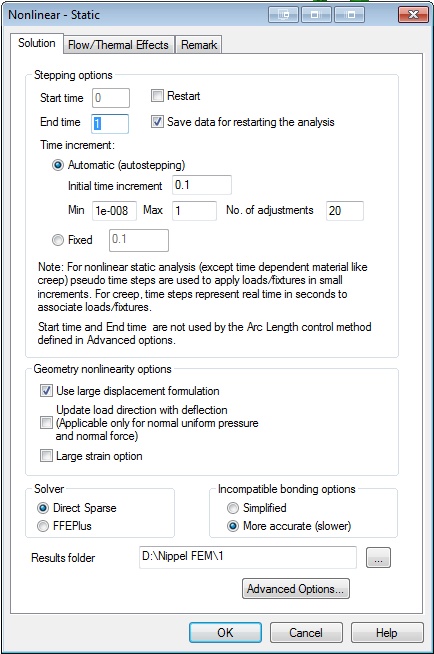This screenshot has height=654, width=434.
Task: Select Fixed time increment option
Action: 58,240
